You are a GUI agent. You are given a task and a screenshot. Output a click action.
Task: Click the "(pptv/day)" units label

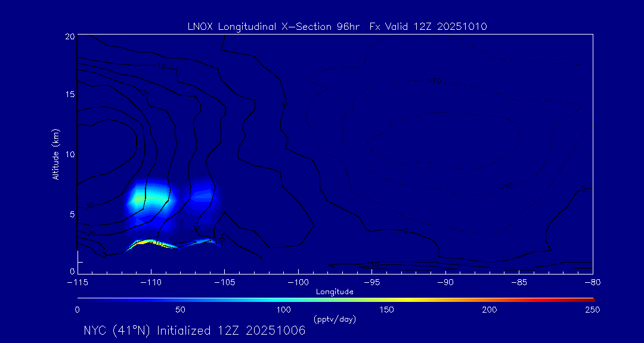[335, 319]
